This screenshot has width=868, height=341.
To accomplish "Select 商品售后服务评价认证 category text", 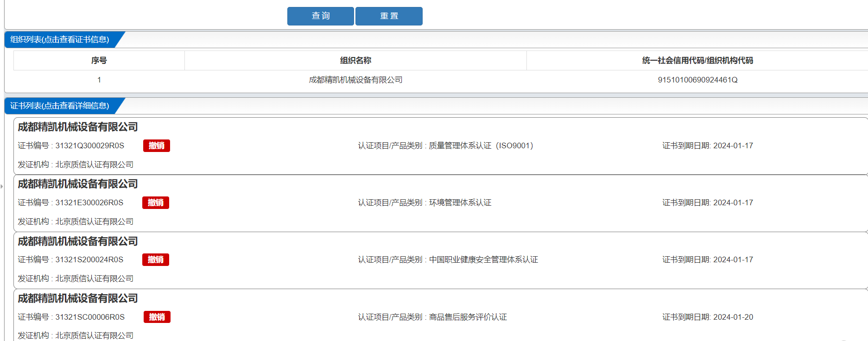I will click(468, 317).
